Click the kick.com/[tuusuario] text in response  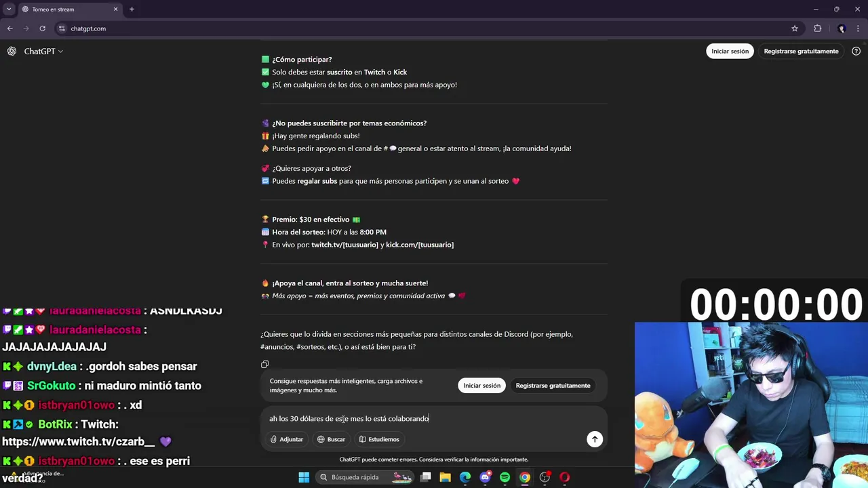click(420, 245)
